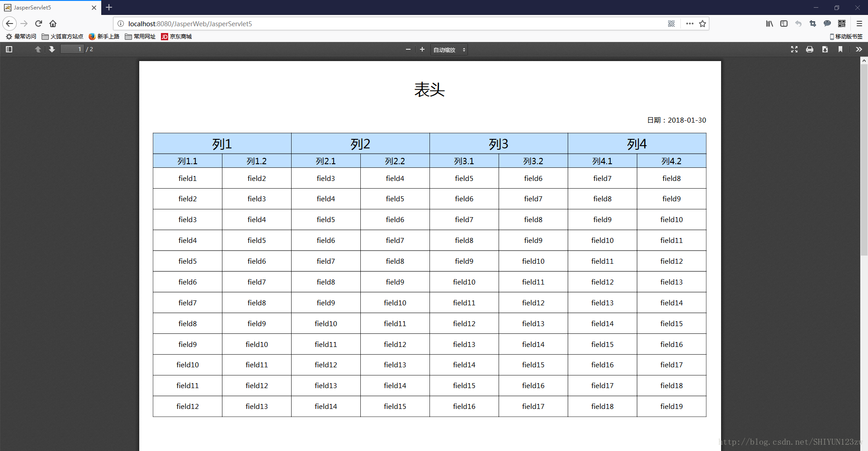Close the JasperServlet5 tab

94,8
